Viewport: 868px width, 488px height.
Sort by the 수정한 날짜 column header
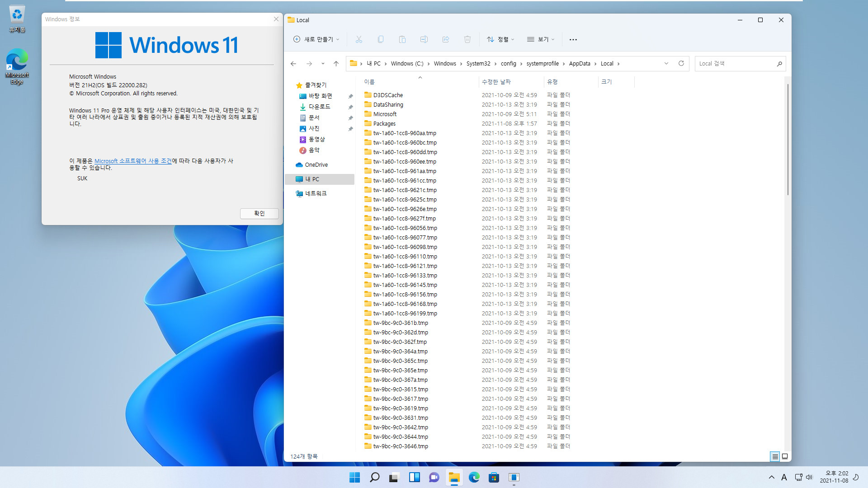510,82
